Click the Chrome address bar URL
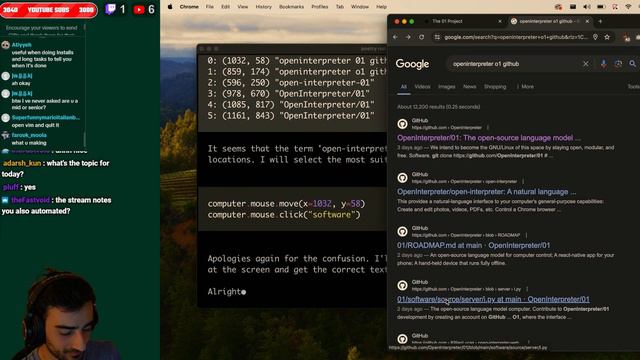The height and width of the screenshot is (360, 640). coord(516,37)
